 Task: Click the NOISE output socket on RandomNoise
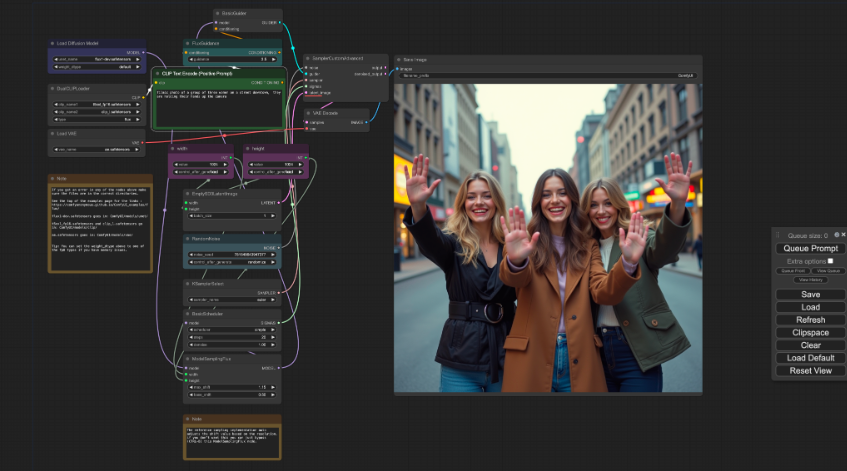pos(279,247)
